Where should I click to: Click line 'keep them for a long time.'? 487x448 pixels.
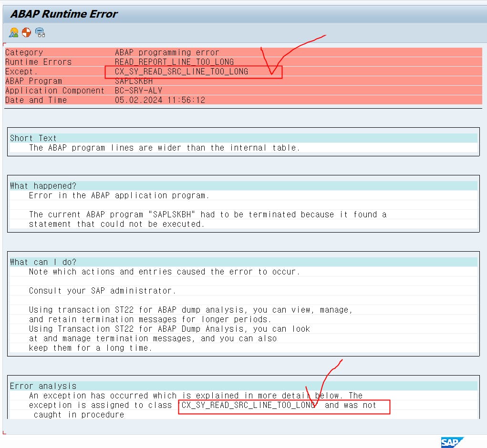(x=90, y=348)
